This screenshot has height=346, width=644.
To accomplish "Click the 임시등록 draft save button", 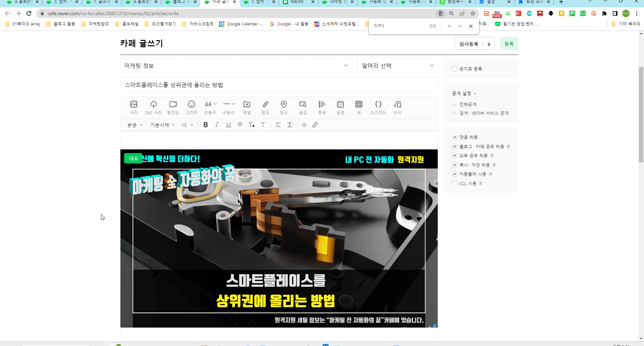I will tap(469, 44).
